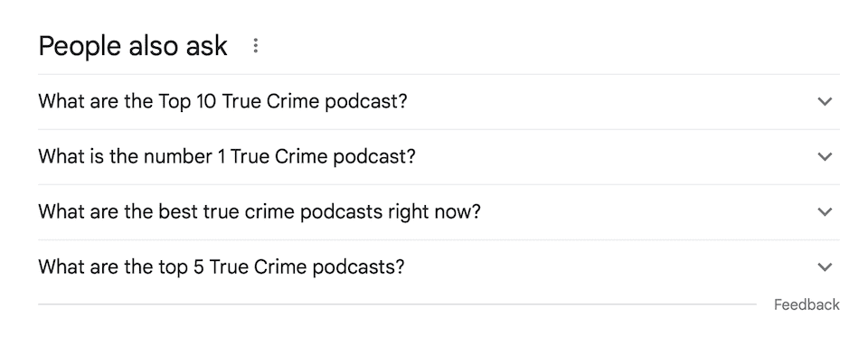Open the three-dot menu beside People also ask
868x346 pixels.
click(255, 45)
